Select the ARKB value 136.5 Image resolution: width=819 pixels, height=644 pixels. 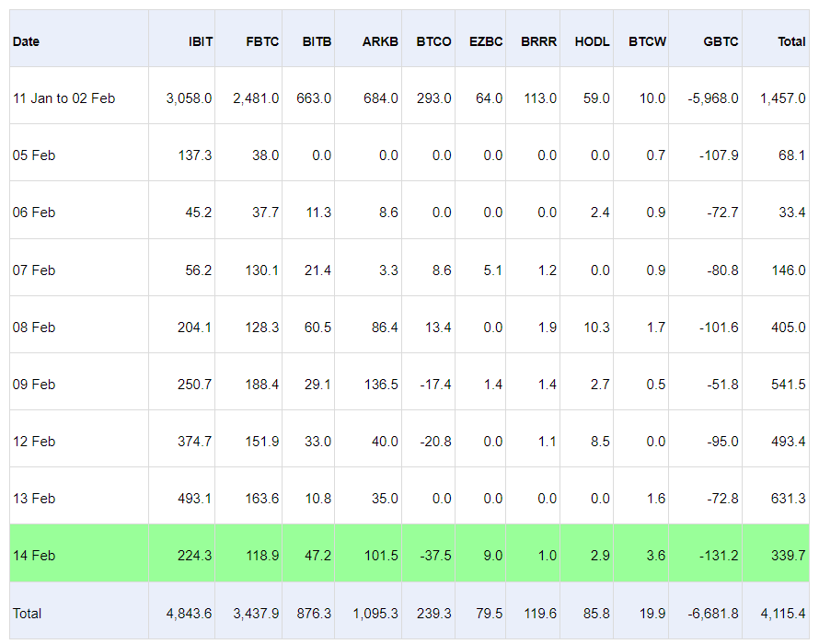coord(381,384)
